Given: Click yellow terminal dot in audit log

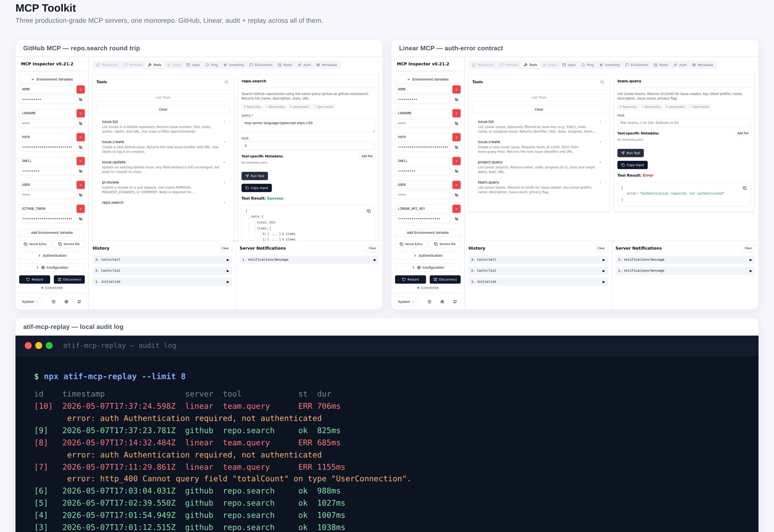Looking at the screenshot, I should click(x=39, y=346).
